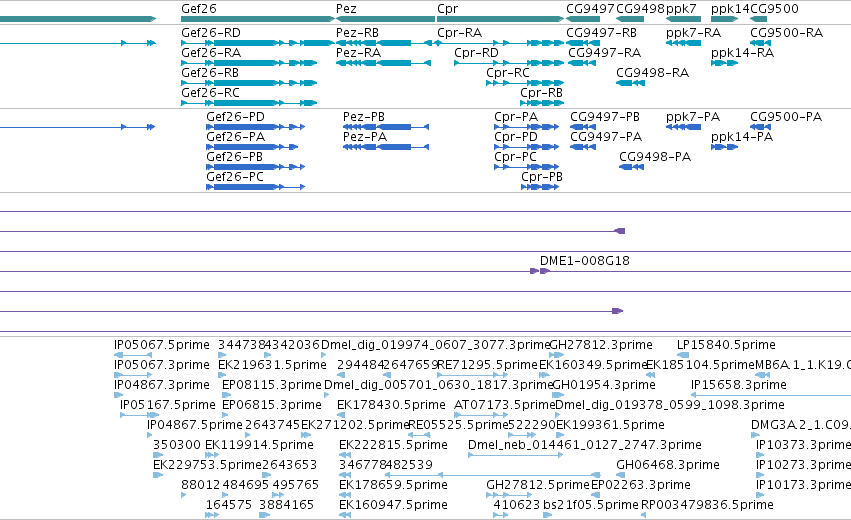This screenshot has height=520, width=851.
Task: Open the GH01954.3prime EST label
Action: tap(604, 385)
